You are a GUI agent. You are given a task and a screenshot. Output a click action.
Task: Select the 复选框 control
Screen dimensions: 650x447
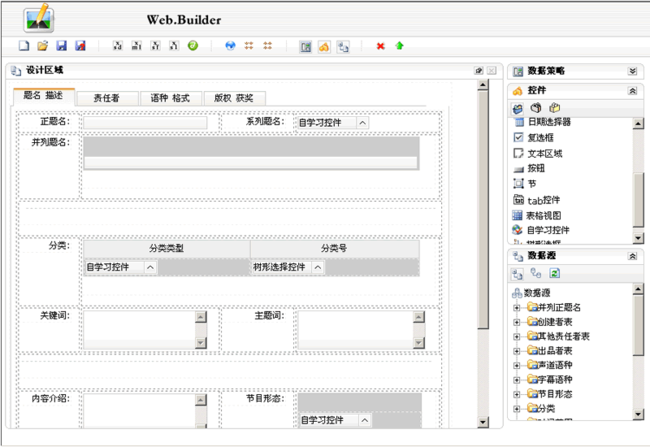pyautogui.click(x=534, y=138)
